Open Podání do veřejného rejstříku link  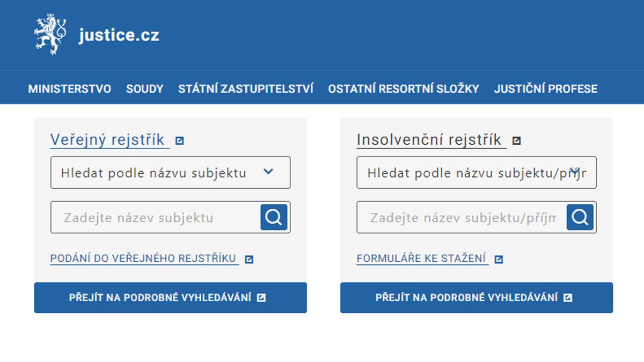tap(144, 258)
